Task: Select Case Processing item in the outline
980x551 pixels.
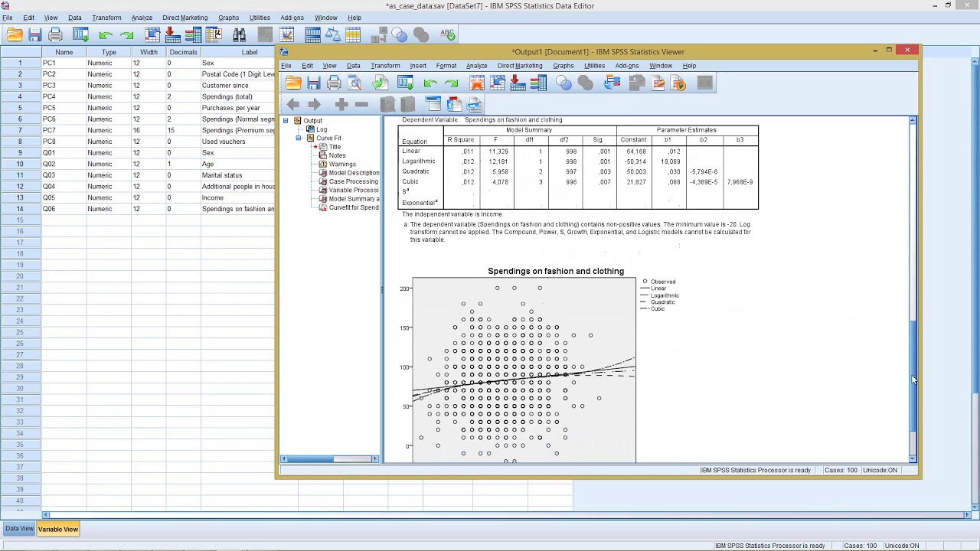Action: pos(354,181)
